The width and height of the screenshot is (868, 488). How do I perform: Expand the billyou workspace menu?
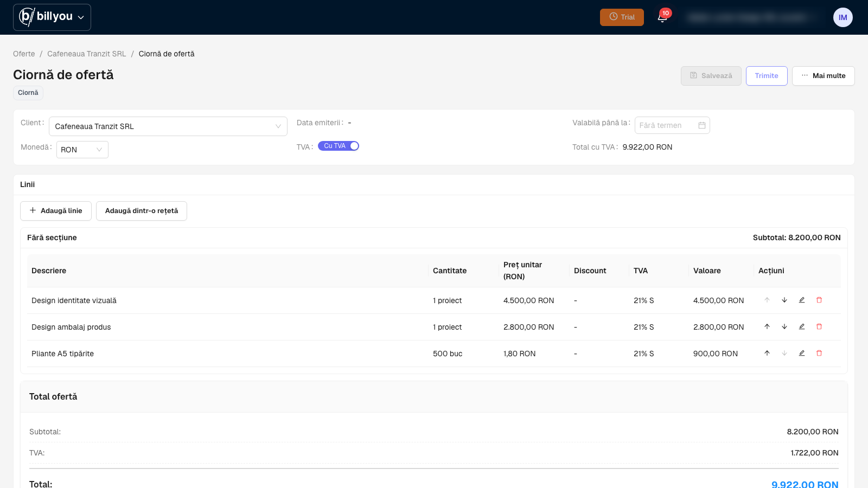[52, 17]
